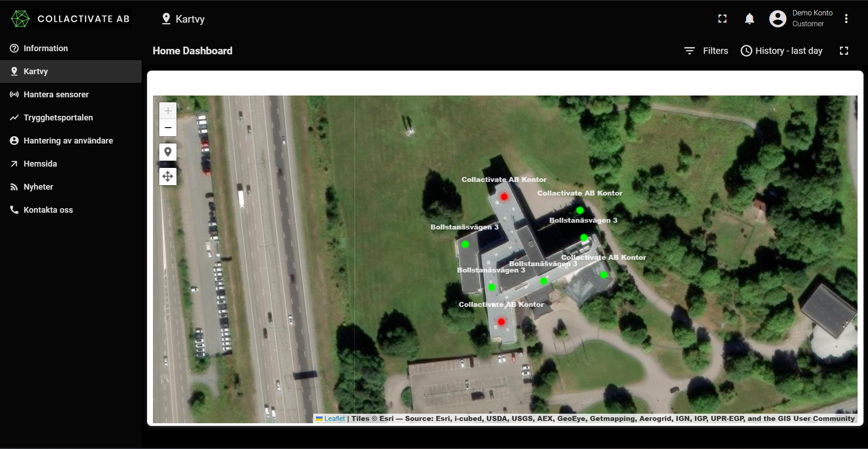Click the map location pin control

pyautogui.click(x=168, y=152)
